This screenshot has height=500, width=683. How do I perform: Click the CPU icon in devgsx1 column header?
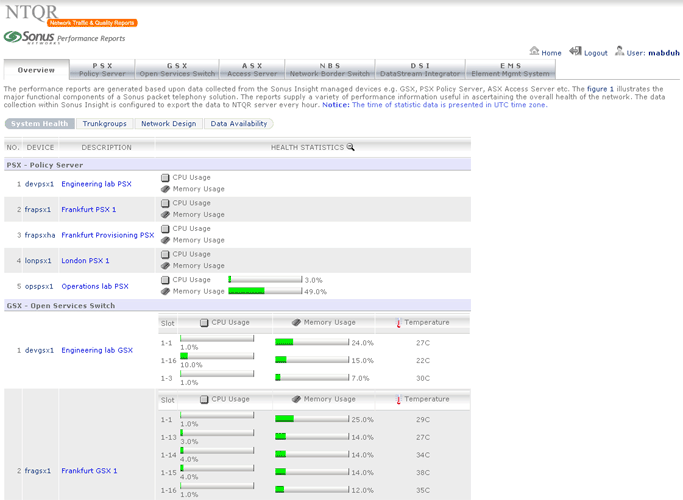pyautogui.click(x=205, y=323)
